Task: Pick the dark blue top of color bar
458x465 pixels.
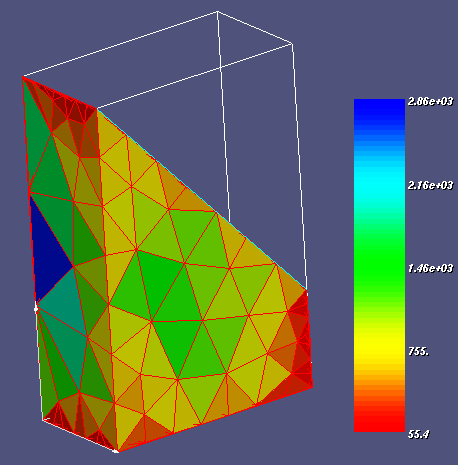Action: 379,110
